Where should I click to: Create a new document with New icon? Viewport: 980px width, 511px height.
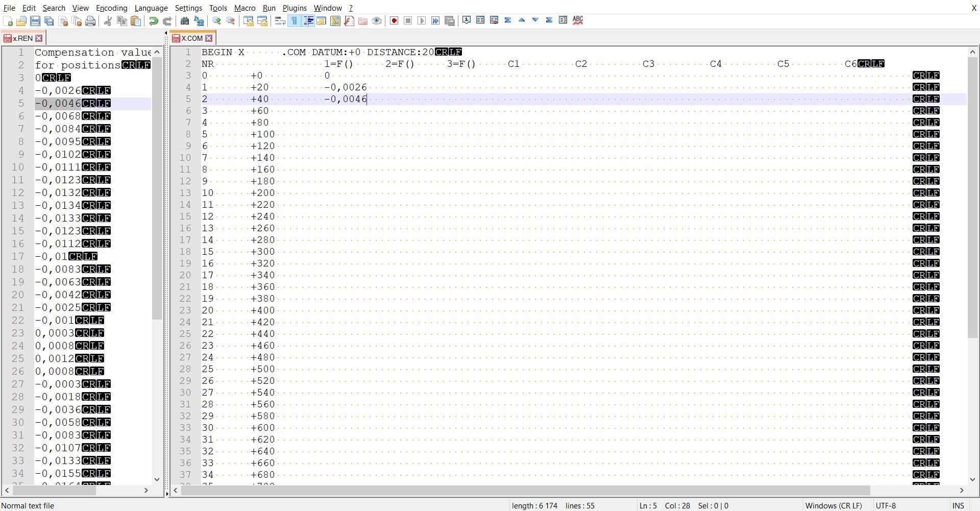pyautogui.click(x=8, y=21)
